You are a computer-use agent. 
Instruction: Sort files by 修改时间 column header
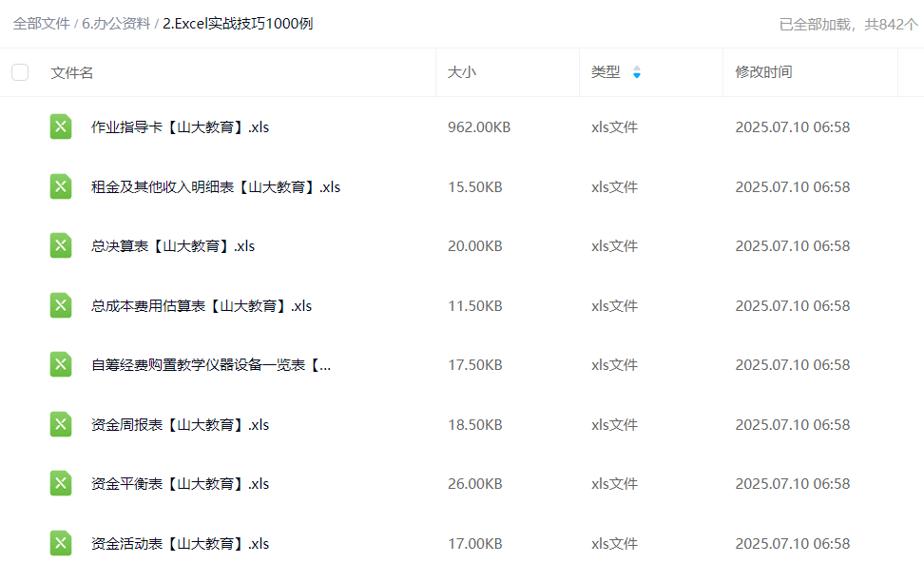[763, 72]
